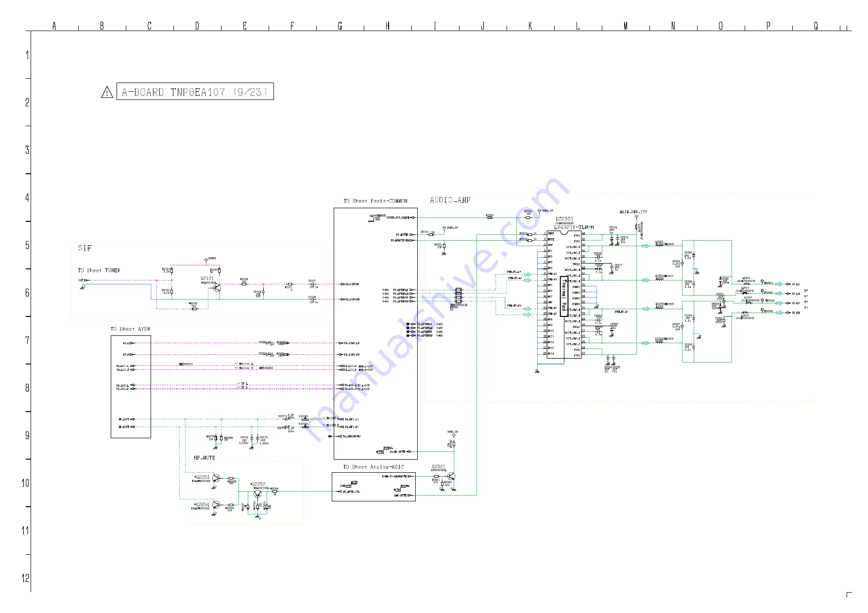
Task: Click transistor Q2252 symbol
Action: pos(257,494)
